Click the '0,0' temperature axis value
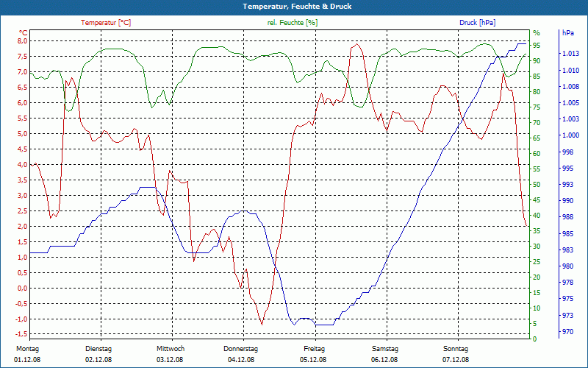 coord(23,288)
